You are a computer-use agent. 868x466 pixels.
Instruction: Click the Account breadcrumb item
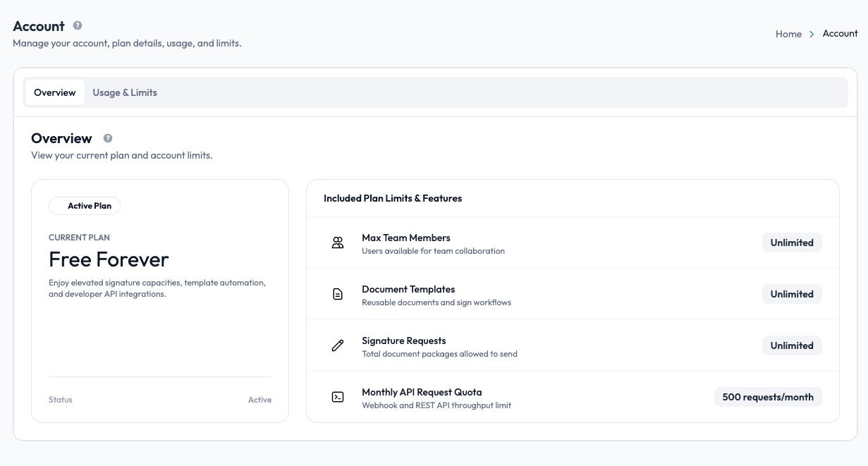(840, 33)
